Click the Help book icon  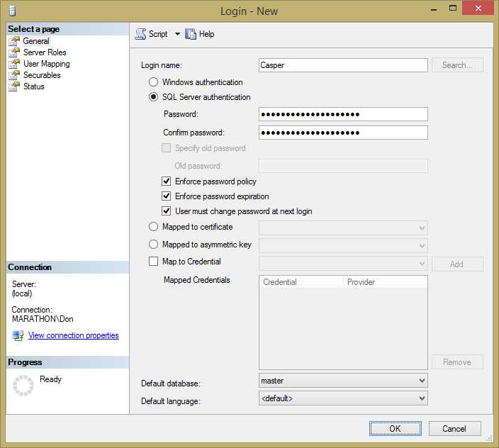click(x=191, y=34)
